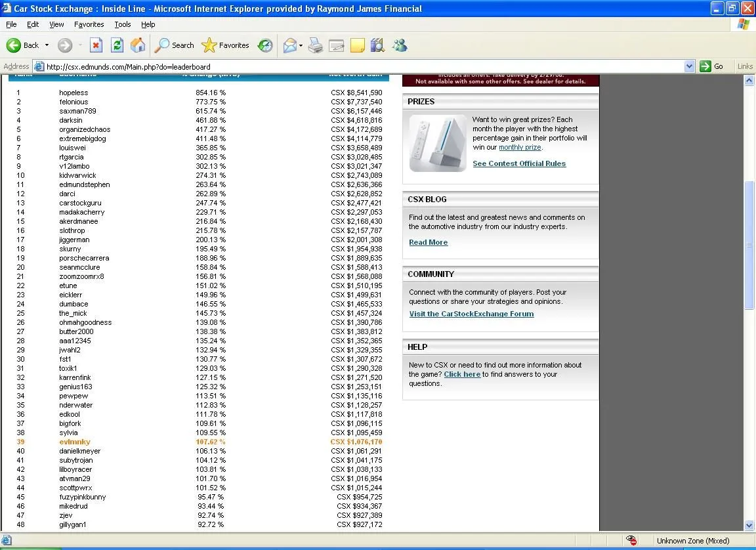This screenshot has width=756, height=550.
Task: Click the History icon in the toolbar
Action: pos(265,45)
